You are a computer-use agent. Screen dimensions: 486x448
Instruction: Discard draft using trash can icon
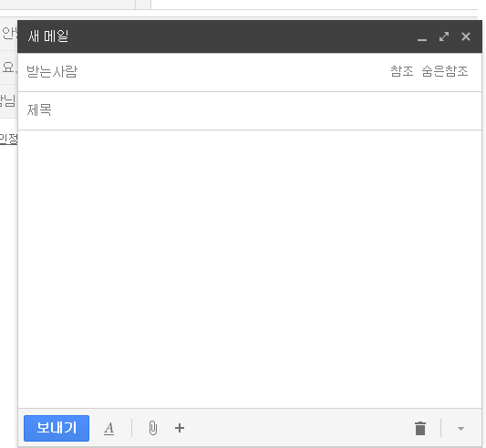coord(420,429)
